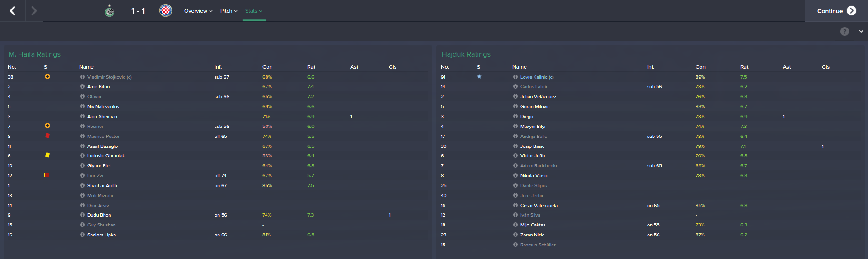The image size is (868, 259).
Task: Open the M. Haifa club badge
Action: 110,10
